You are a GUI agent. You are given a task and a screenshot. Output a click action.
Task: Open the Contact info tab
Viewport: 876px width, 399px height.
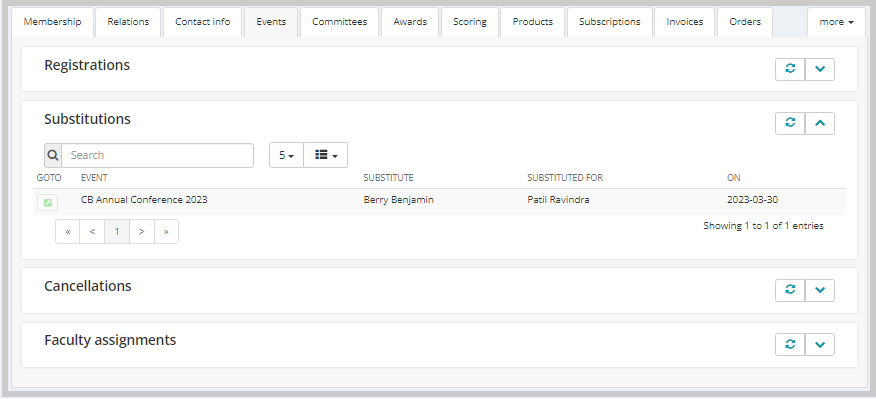(202, 22)
